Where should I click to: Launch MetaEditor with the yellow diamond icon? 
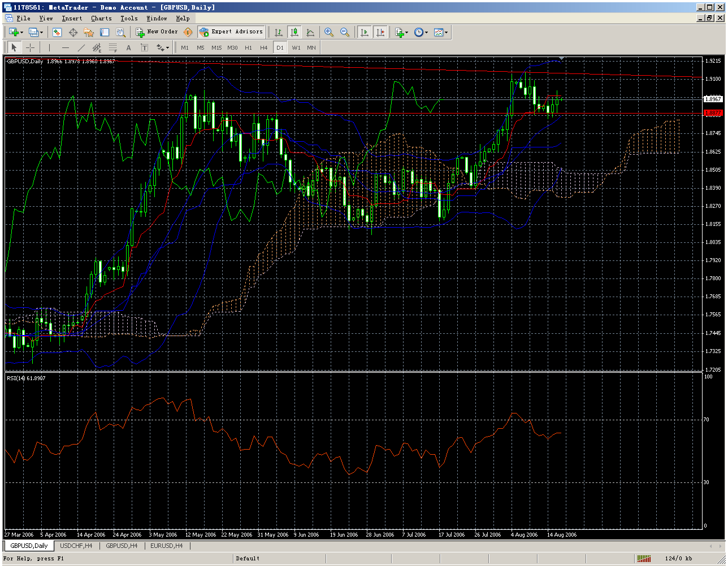(x=188, y=32)
